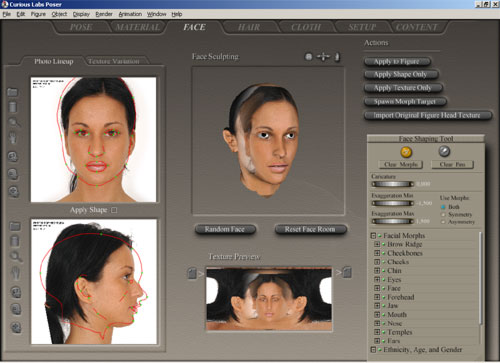This screenshot has height=363, width=500.
Task: Expand the Temples morphs
Action: tap(377, 332)
